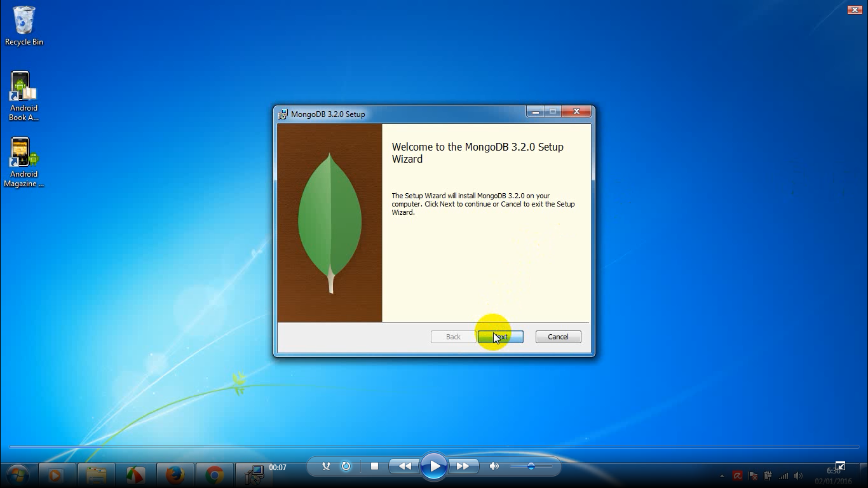Close the full-screen video with the red X

tap(855, 10)
